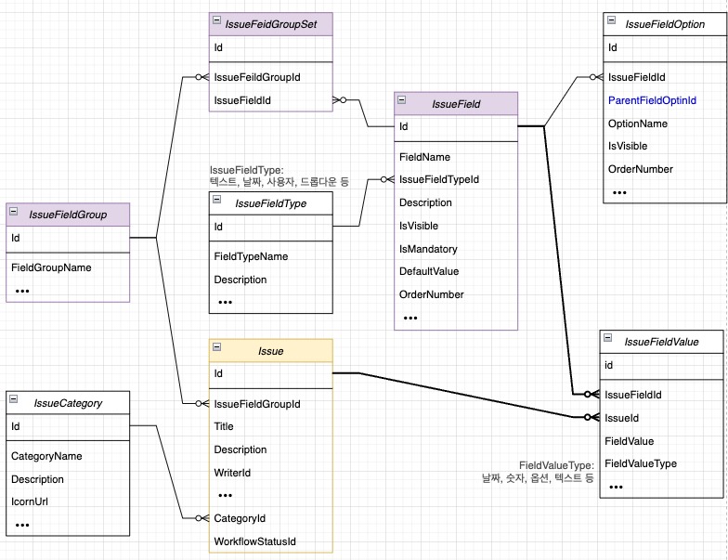
Task: Click the FieldValueType row
Action: [661, 463]
